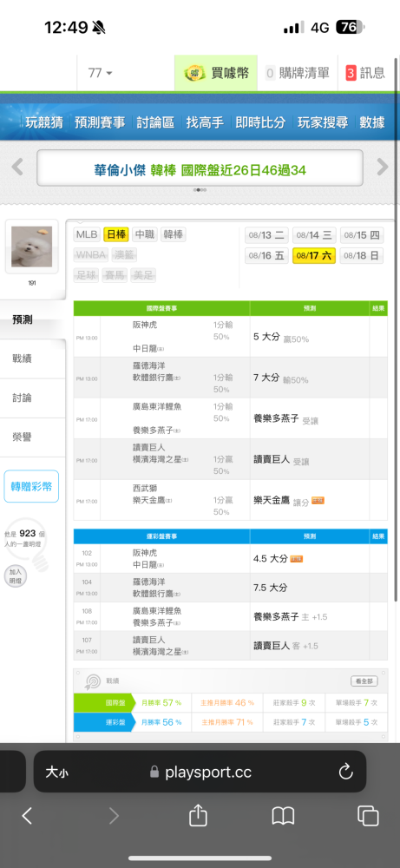Tap the Safari reload page icon
This screenshot has height=868, width=400.
pyautogui.click(x=346, y=771)
